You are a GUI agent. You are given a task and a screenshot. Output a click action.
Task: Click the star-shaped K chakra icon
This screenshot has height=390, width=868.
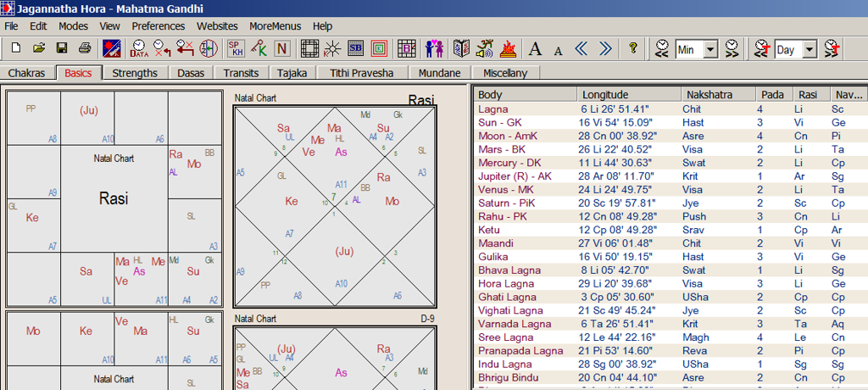(x=332, y=49)
